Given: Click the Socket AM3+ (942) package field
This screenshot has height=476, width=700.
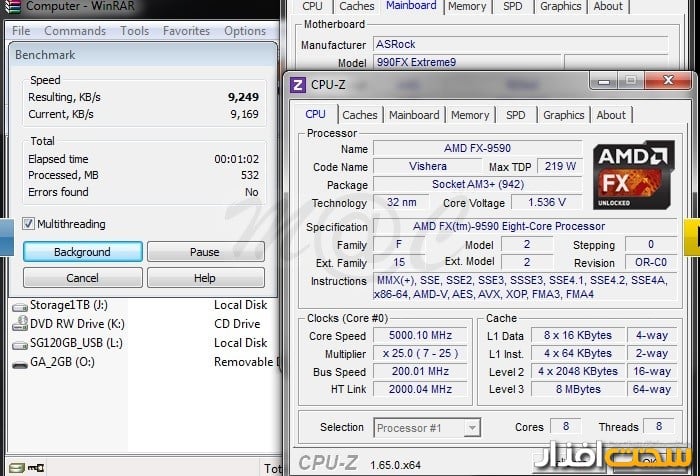Looking at the screenshot, I should pos(477,184).
